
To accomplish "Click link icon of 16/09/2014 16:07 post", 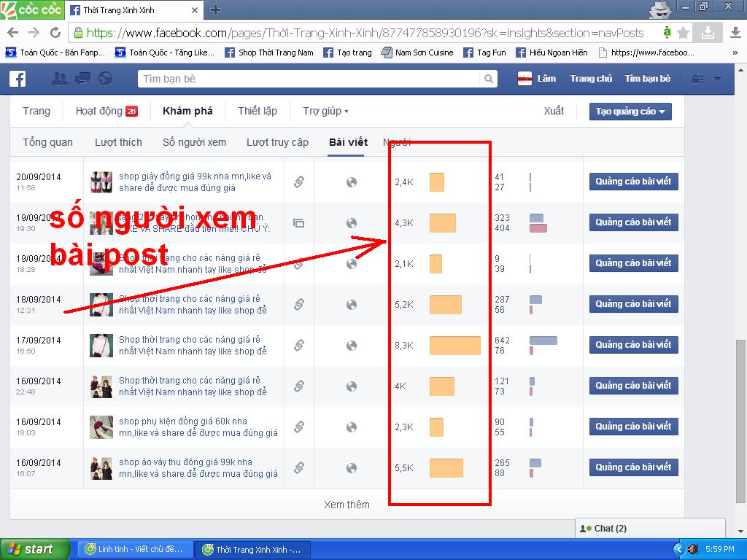I will [299, 467].
